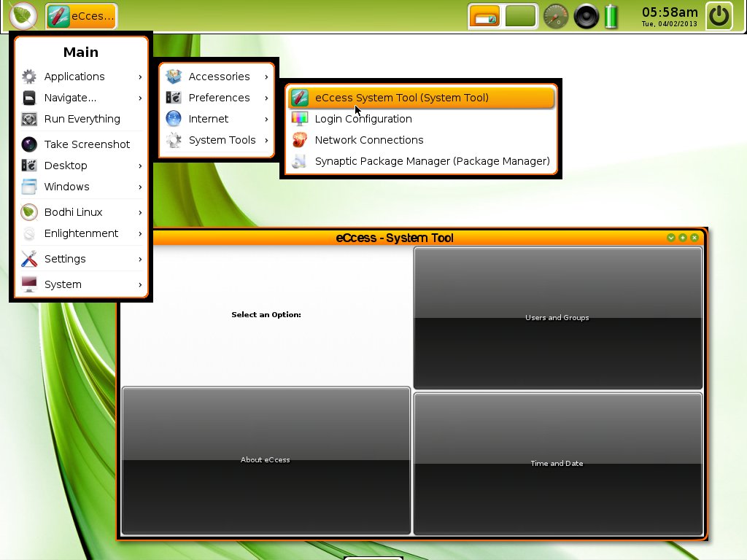Click the Navigate folder icon
Screen dimensions: 747x560
pos(29,98)
